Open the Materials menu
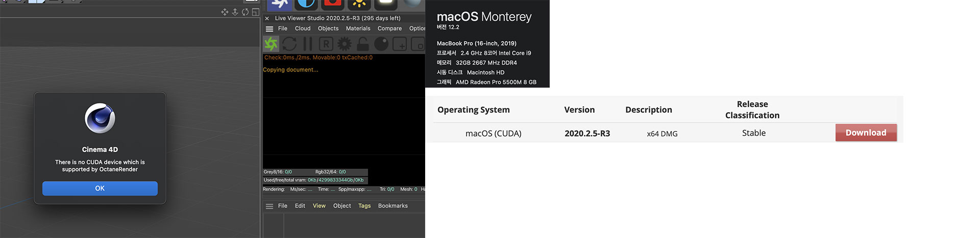980x238 pixels. point(358,29)
